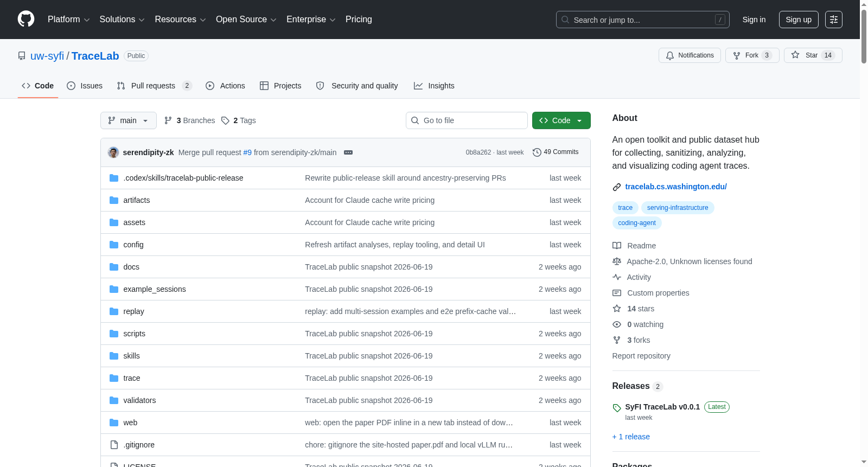
Task: Click the folder icon beside trace
Action: click(114, 378)
